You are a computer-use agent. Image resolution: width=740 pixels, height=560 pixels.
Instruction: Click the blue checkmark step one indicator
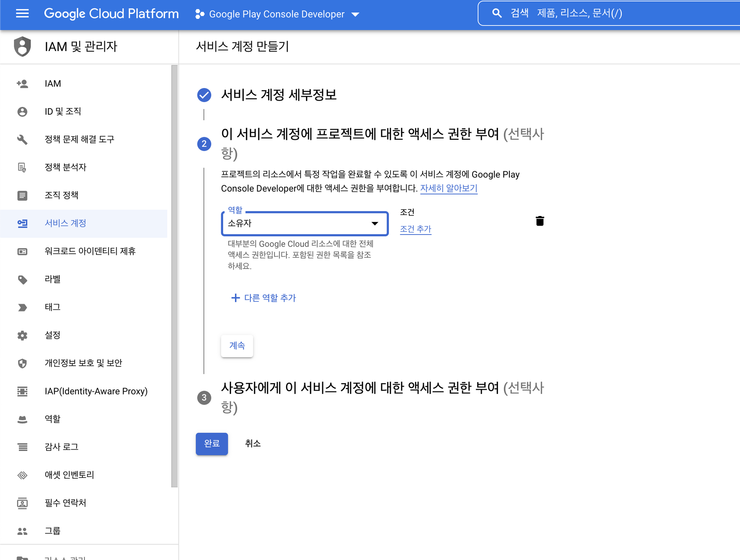coord(204,95)
